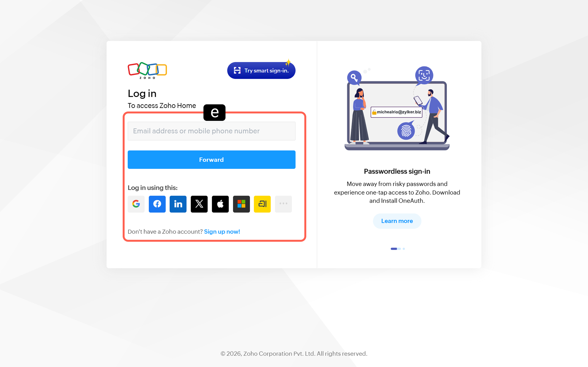The image size is (588, 367).
Task: Click the yellow Slack-style sign-in icon
Action: pyautogui.click(x=262, y=204)
